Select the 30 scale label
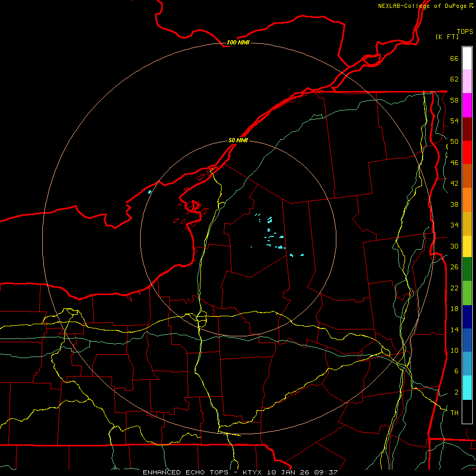The width and height of the screenshot is (476, 476). pyautogui.click(x=454, y=246)
